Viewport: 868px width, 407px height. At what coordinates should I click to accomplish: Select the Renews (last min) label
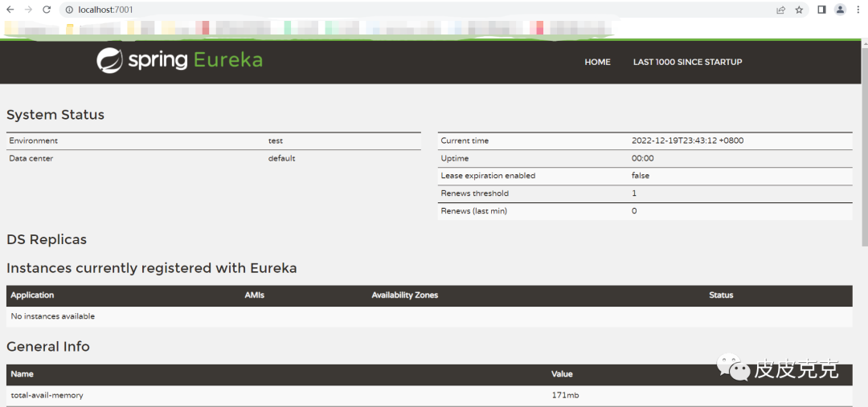click(x=474, y=211)
